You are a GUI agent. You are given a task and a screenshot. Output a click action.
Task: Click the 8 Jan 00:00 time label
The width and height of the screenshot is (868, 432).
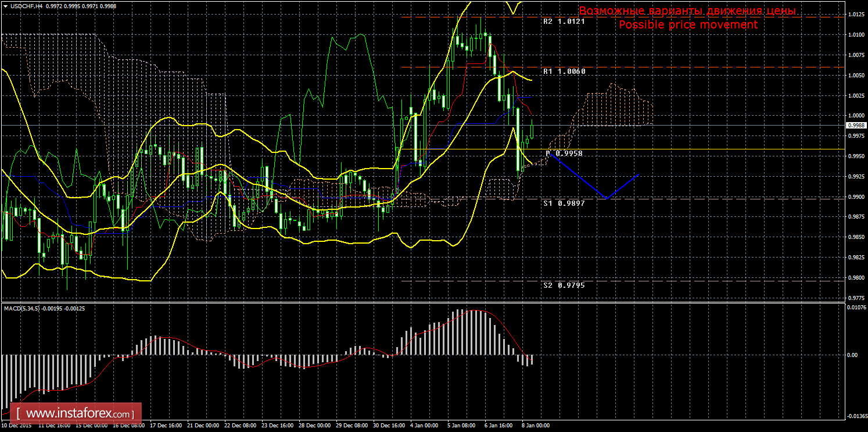coord(536,426)
